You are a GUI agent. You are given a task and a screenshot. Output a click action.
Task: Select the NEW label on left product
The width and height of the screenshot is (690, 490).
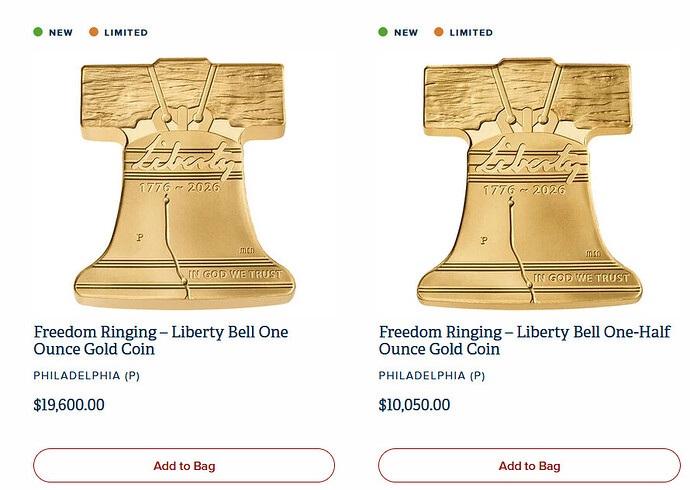61,33
